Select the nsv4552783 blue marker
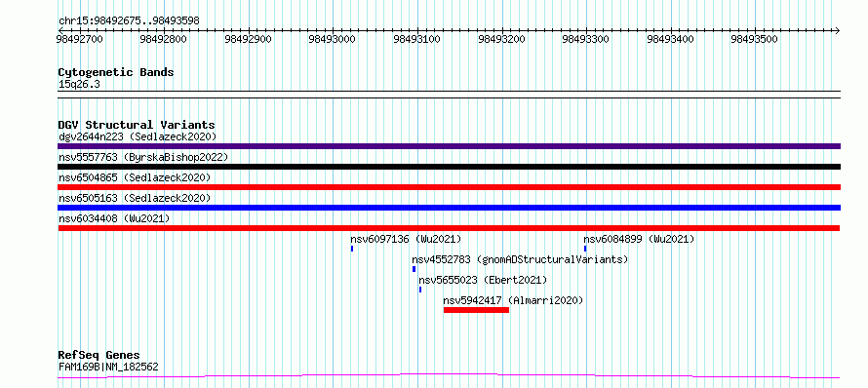 pyautogui.click(x=414, y=269)
